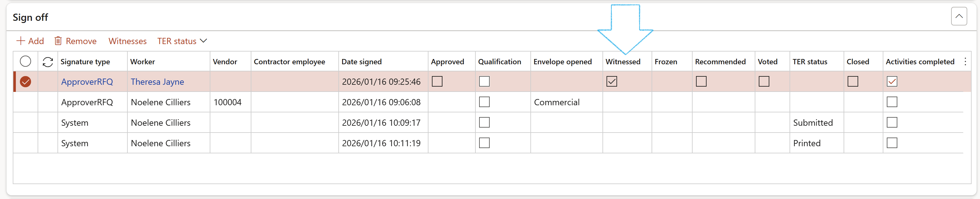Check Approved box for Theresa Jayne
Image resolution: width=980 pixels, height=199 pixels.
point(437,82)
